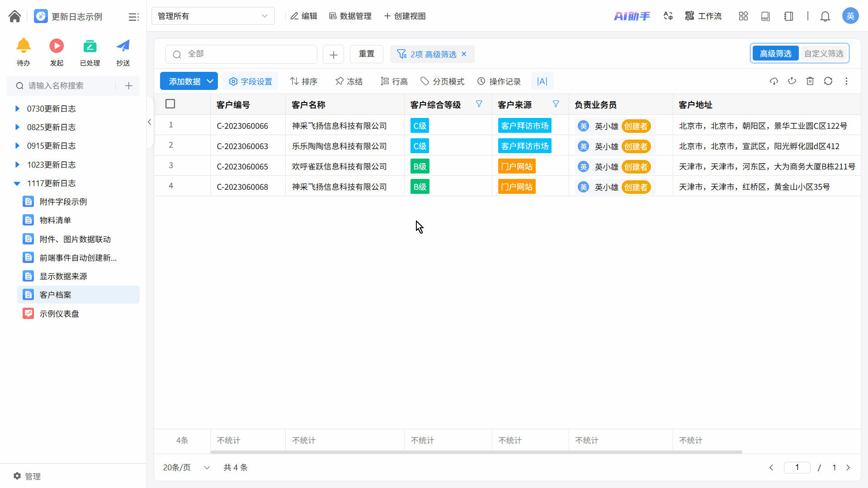Click the refresh icon in table toolbar
Screen dimensions: 868x488
(x=828, y=81)
